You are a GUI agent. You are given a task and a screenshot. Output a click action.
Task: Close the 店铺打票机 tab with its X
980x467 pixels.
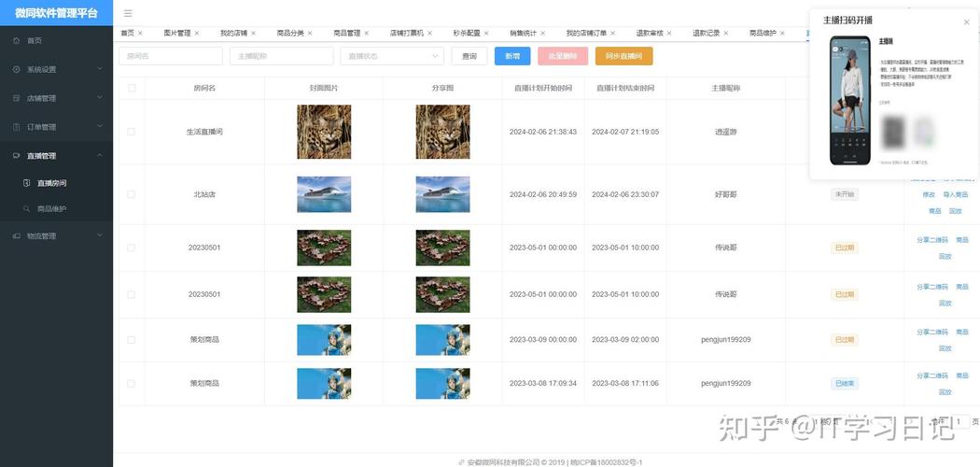(429, 33)
